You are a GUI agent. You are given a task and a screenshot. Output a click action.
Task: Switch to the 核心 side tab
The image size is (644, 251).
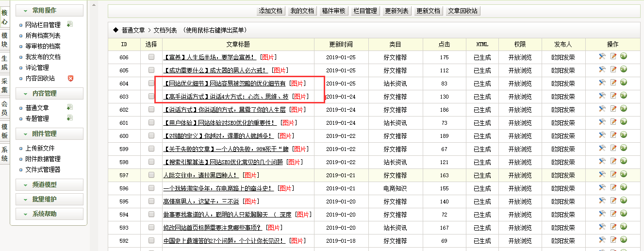coord(4,17)
